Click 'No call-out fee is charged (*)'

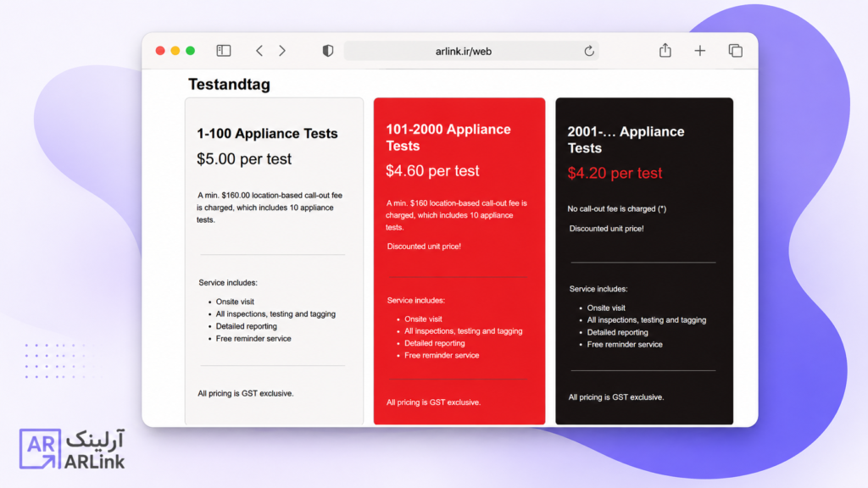617,208
